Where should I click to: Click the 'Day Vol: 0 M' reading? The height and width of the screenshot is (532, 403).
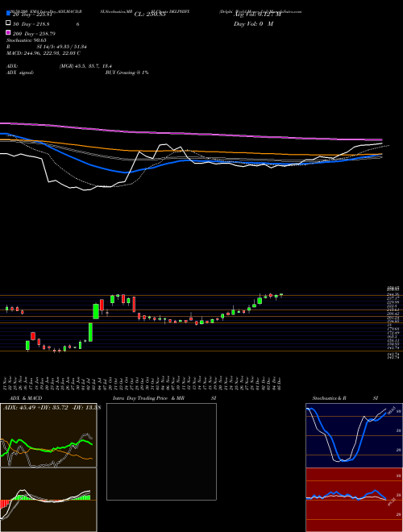pos(253,23)
